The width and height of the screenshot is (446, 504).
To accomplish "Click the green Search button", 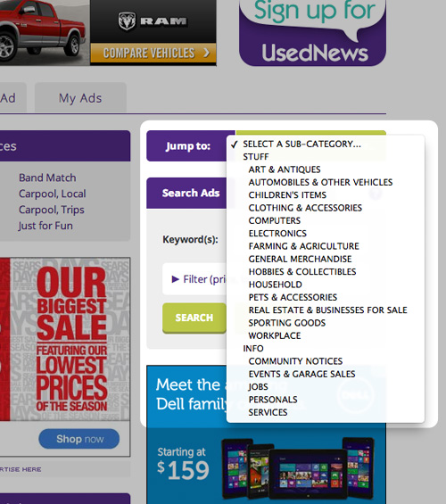I will tap(194, 318).
